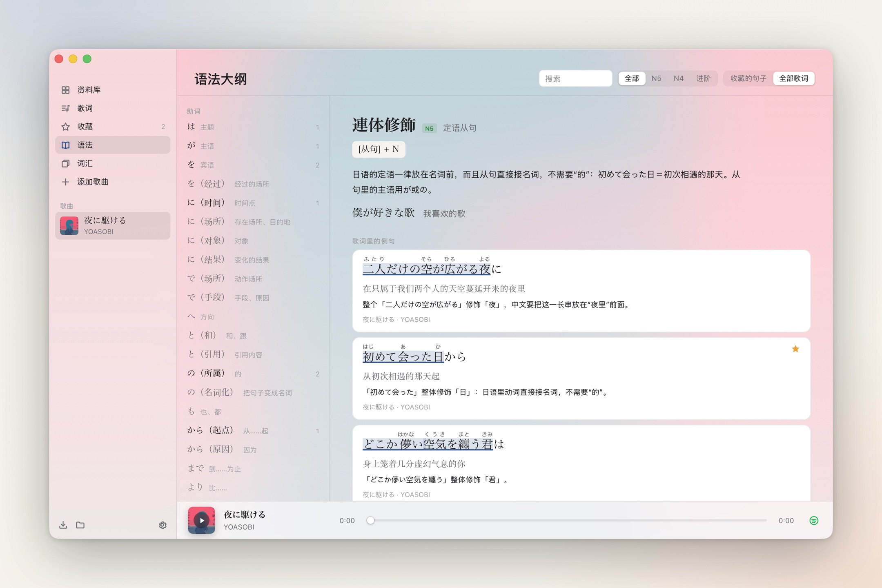Filter grammar by N5 level
This screenshot has width=882, height=588.
pos(656,78)
